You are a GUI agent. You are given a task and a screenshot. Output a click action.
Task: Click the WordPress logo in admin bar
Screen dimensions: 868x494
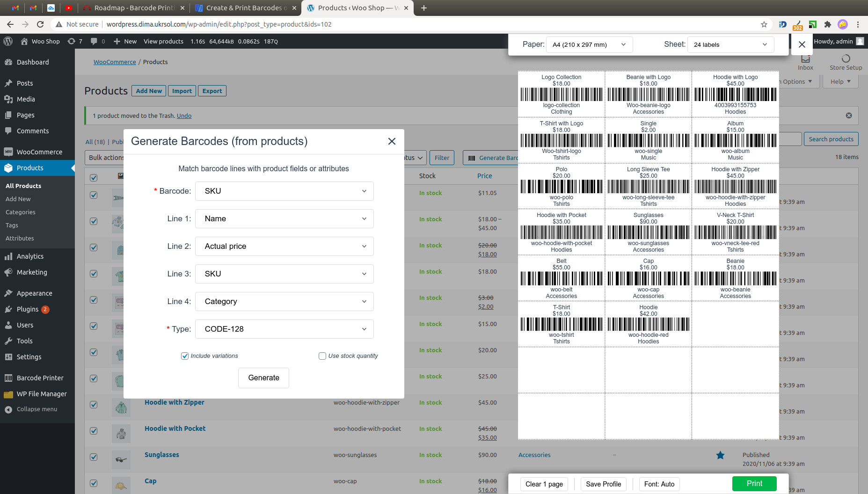(x=8, y=41)
